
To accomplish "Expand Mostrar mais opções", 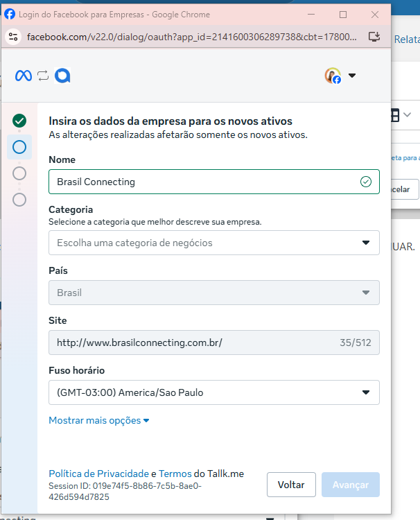I will point(99,420).
